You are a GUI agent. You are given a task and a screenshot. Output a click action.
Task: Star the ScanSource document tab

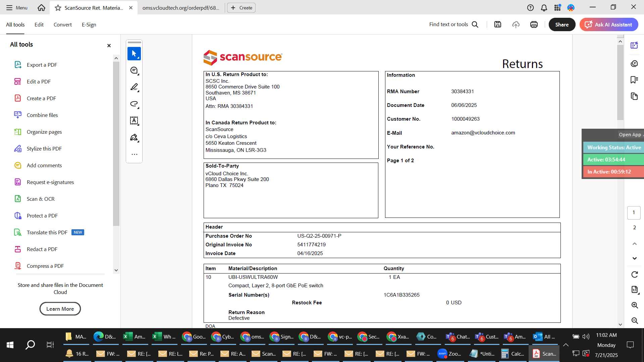(x=58, y=8)
